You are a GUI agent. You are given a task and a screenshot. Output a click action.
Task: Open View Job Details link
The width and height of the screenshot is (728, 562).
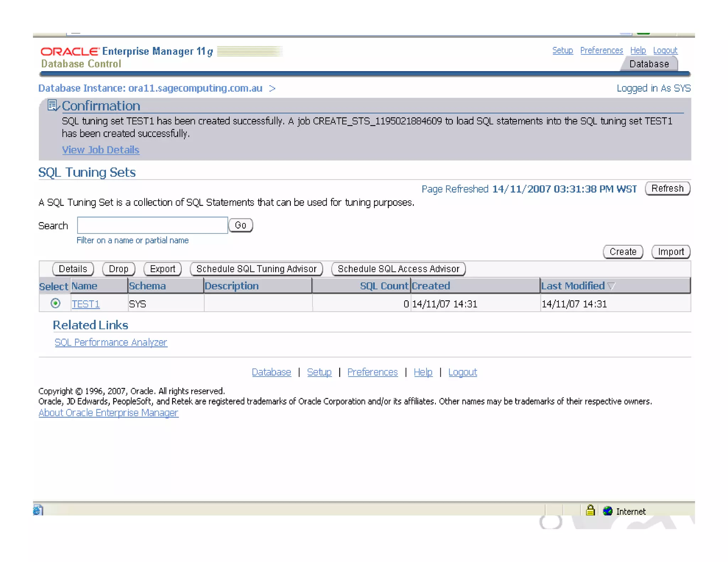click(x=101, y=150)
